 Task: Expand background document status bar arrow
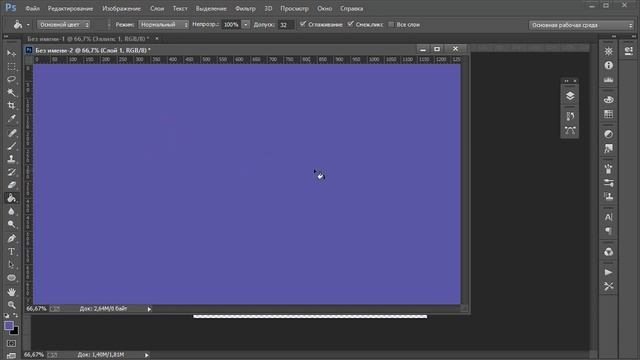pos(146,355)
